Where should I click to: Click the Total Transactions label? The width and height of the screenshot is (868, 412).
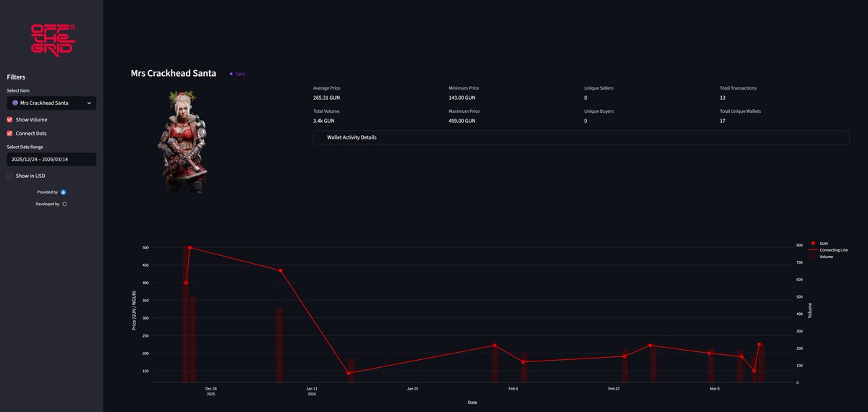tap(738, 88)
